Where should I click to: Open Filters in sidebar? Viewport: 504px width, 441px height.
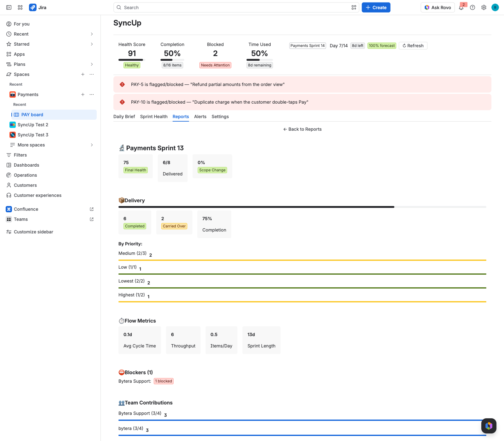pos(50,155)
